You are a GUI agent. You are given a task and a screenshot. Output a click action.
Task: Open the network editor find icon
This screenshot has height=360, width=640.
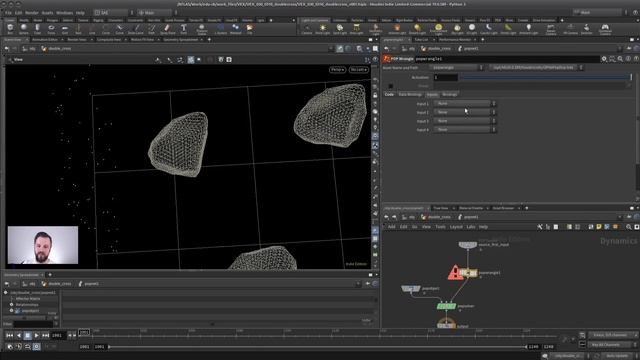point(629,227)
